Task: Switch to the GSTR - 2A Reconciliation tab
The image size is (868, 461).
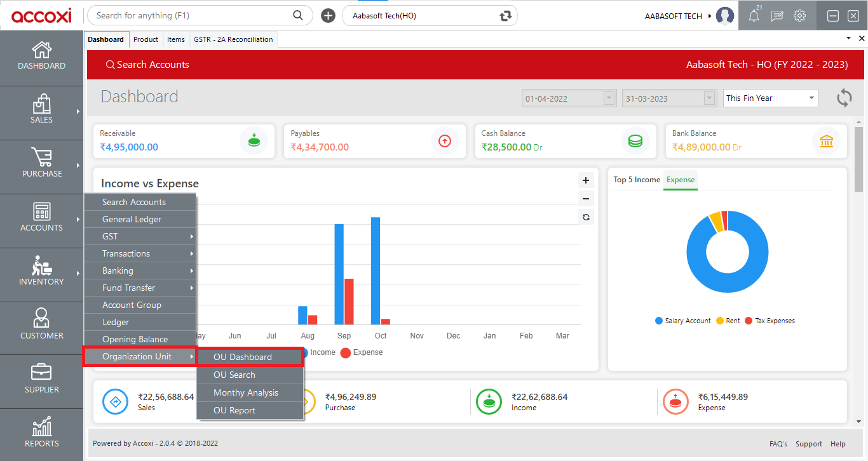Action: coord(233,39)
